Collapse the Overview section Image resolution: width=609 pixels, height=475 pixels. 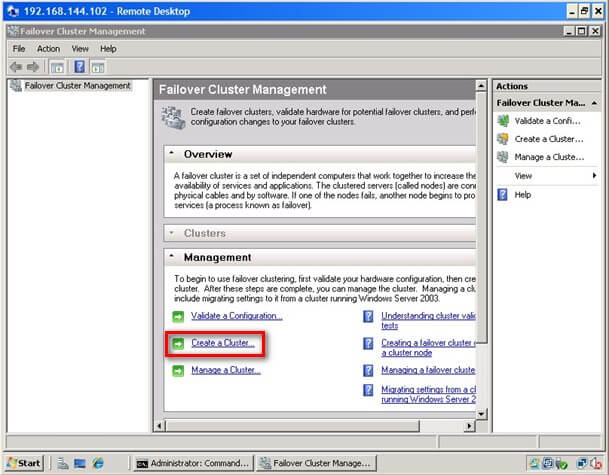click(171, 153)
